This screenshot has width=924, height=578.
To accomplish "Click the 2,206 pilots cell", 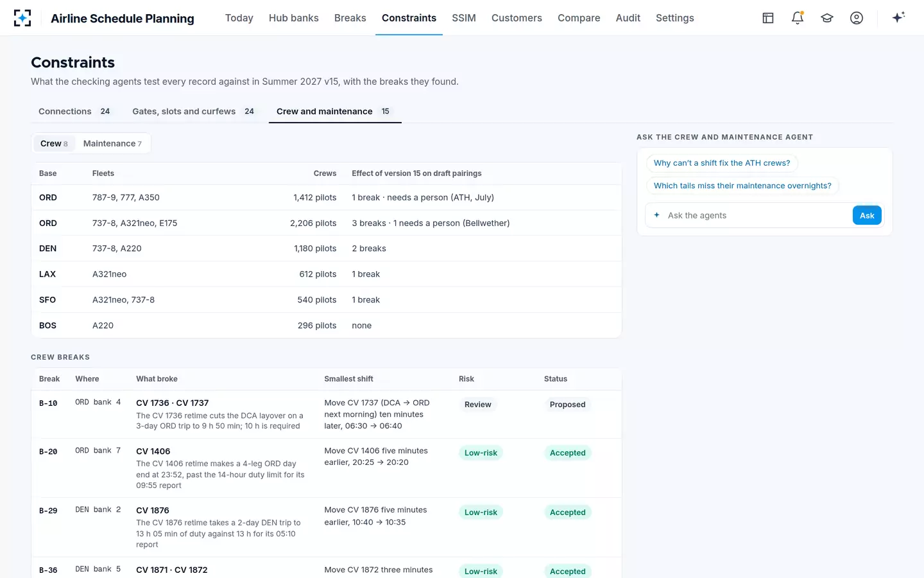I will (x=313, y=223).
